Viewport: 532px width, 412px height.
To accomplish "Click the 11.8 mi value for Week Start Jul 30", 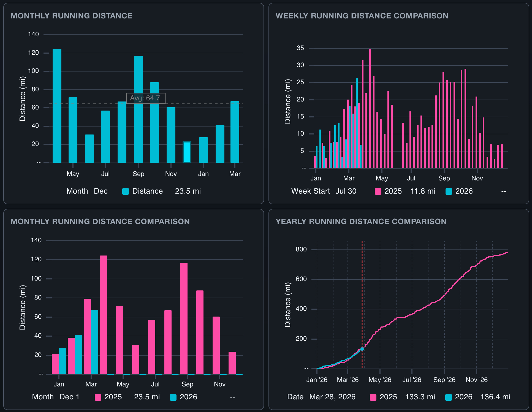I will tap(423, 191).
